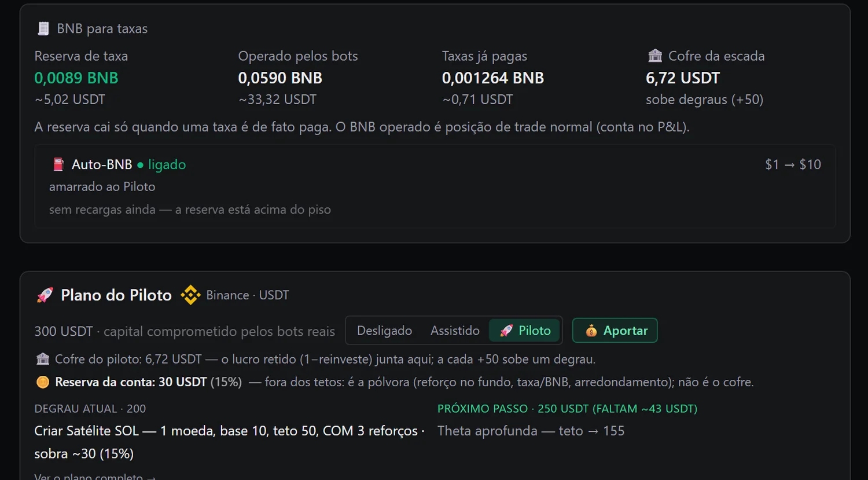868x480 pixels.
Task: Open the Ver o plano completo link
Action: (95, 477)
